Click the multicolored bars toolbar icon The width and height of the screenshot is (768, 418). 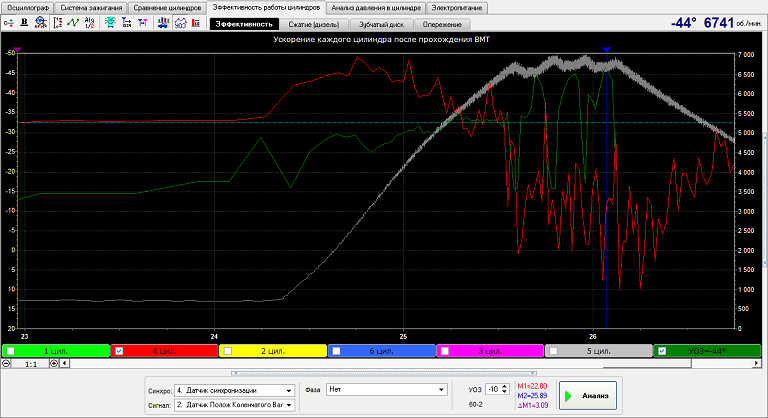point(164,23)
